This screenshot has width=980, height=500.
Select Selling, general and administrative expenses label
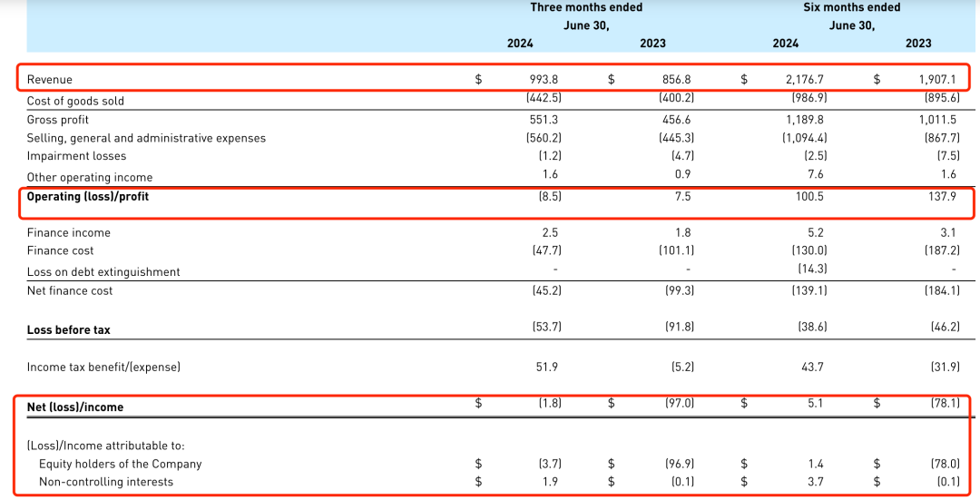146,138
